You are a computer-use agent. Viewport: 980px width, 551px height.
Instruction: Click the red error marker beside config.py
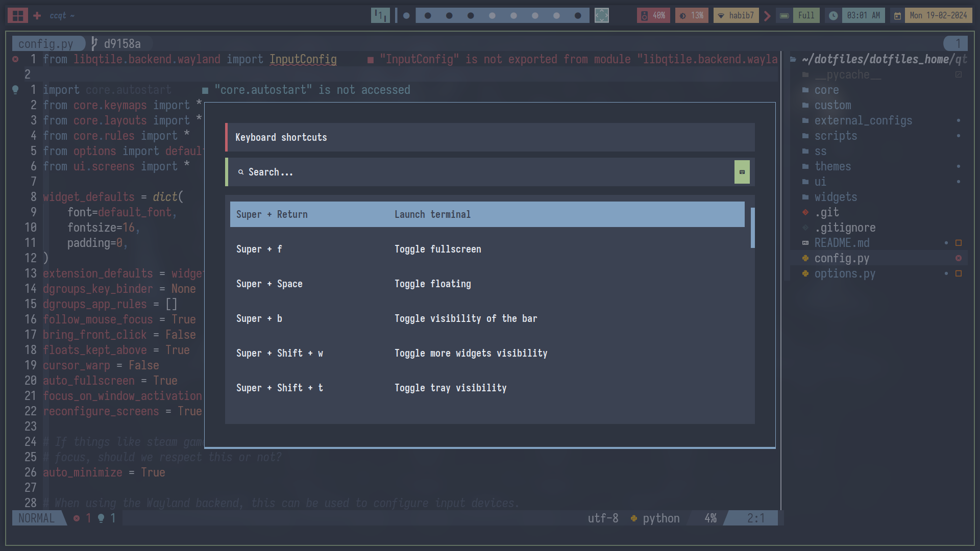point(959,258)
